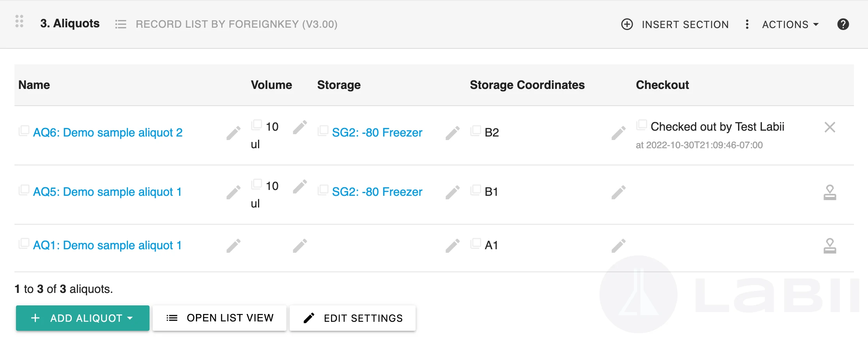The image size is (868, 337).
Task: Open the Actions dropdown menu
Action: coord(790,24)
